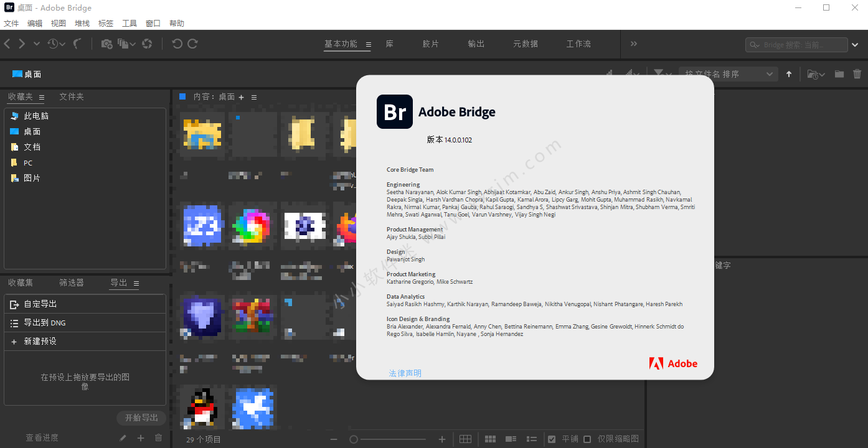
Task: Show more workspaces double chevron
Action: tap(634, 44)
